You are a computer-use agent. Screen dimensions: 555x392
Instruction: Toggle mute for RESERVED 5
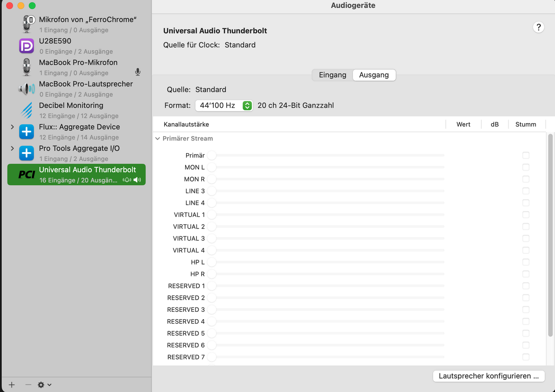[526, 333]
